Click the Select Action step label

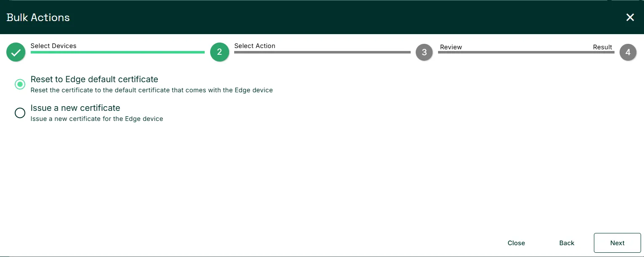[255, 46]
